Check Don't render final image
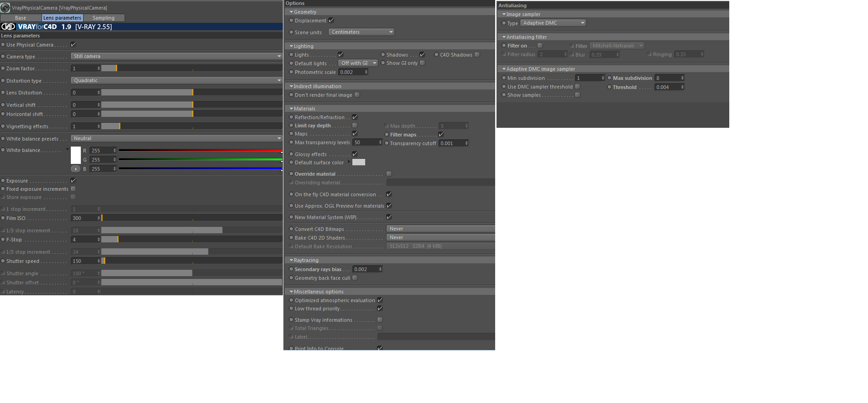 coord(357,95)
